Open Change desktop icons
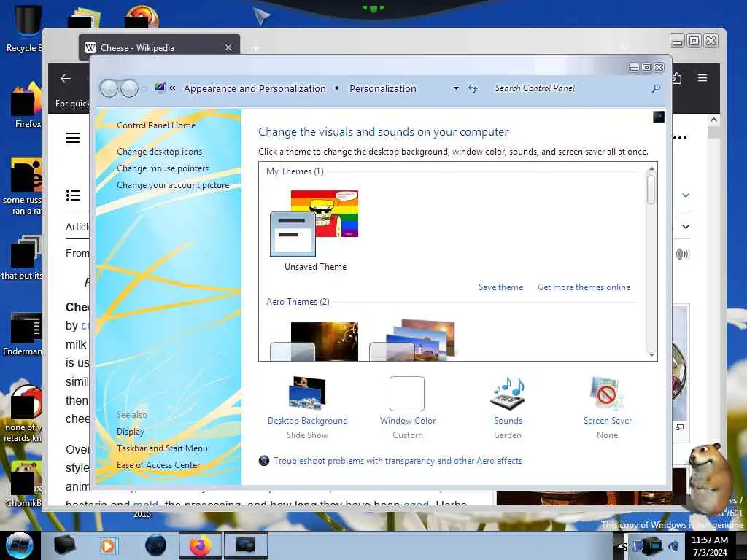 [x=159, y=152]
